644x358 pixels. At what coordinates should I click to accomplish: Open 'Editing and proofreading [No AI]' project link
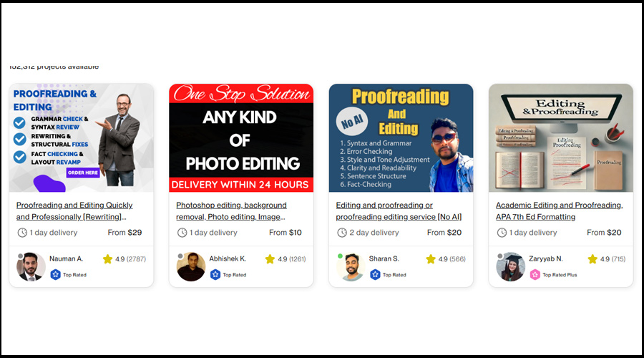click(x=399, y=211)
